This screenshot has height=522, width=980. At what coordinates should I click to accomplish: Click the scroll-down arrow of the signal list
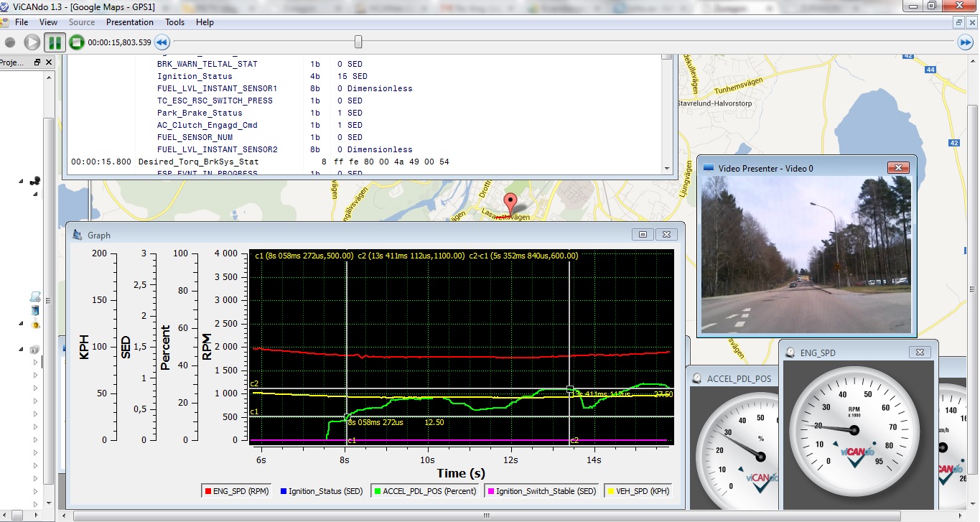pyautogui.click(x=667, y=169)
